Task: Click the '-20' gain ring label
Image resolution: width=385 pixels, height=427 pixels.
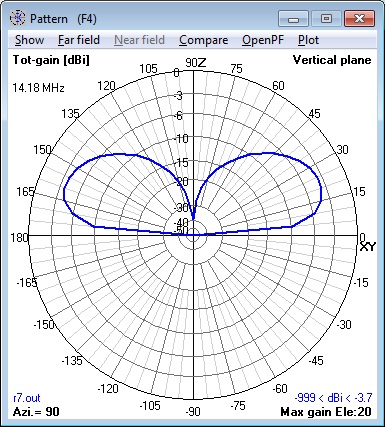Action: coord(181,182)
